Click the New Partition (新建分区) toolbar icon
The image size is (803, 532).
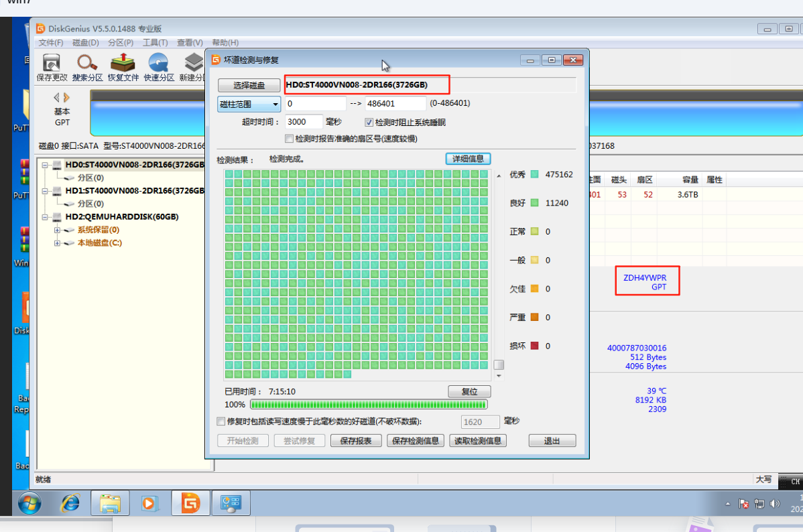click(192, 67)
